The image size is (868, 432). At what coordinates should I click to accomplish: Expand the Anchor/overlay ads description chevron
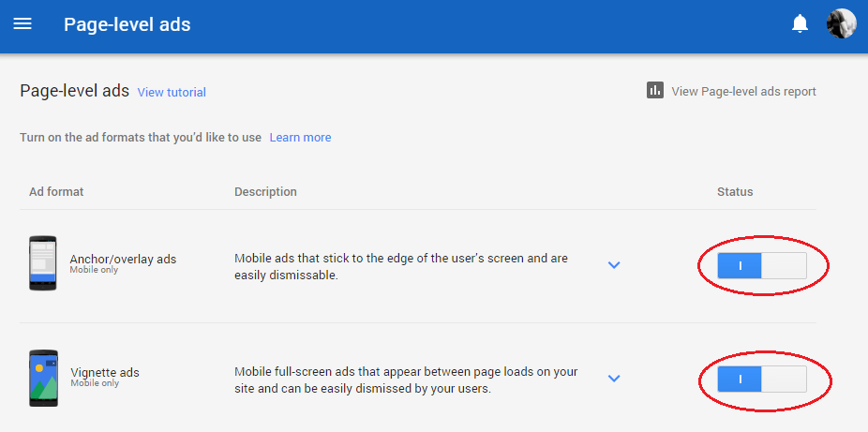[x=613, y=265]
